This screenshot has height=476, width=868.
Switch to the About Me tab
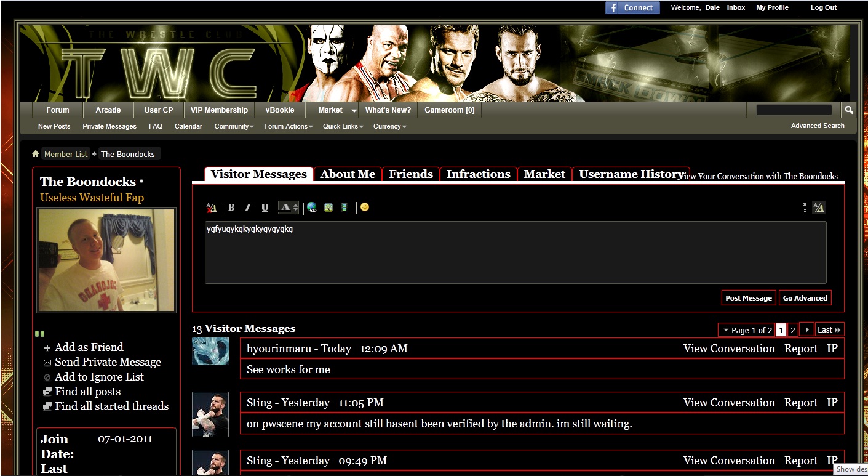[x=348, y=174]
